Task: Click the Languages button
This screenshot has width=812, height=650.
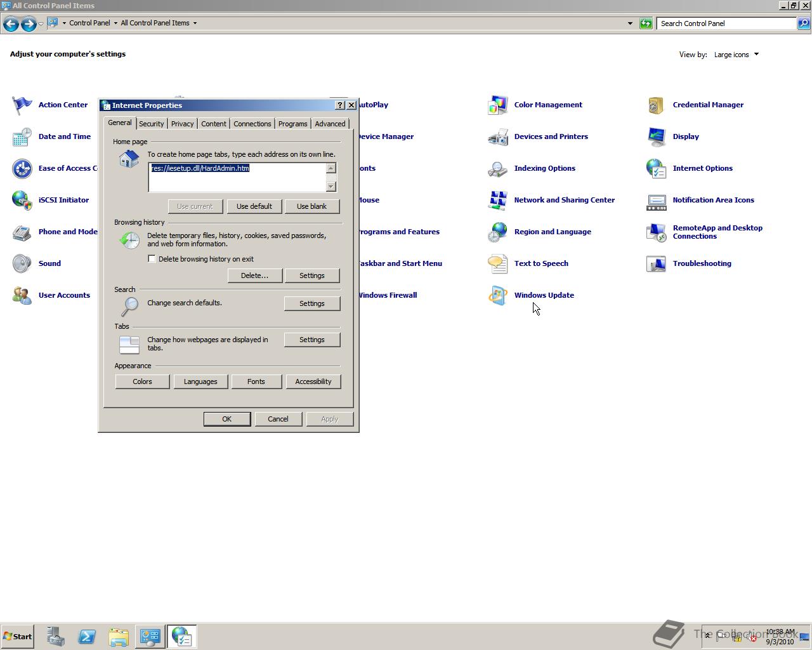Action: tap(200, 381)
